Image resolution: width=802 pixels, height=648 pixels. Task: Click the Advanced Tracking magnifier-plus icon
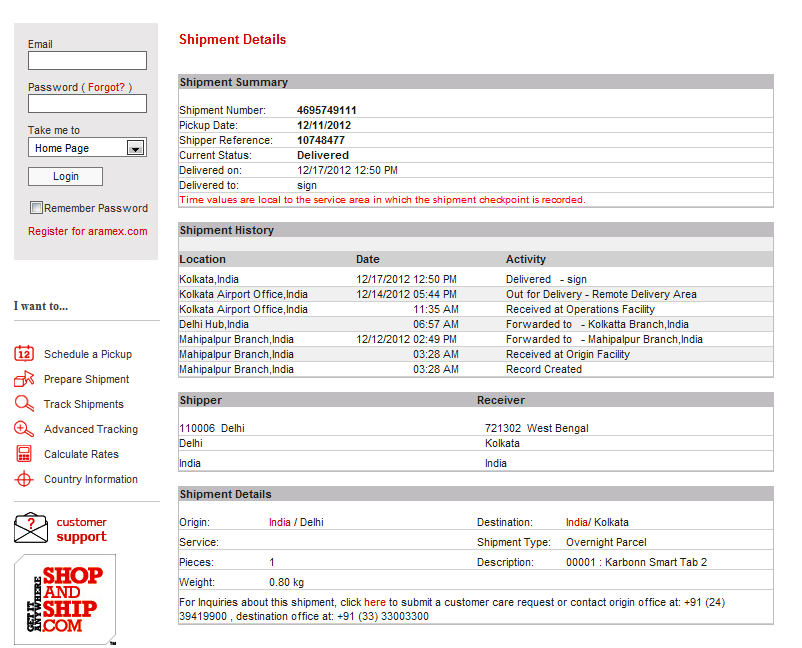[25, 429]
